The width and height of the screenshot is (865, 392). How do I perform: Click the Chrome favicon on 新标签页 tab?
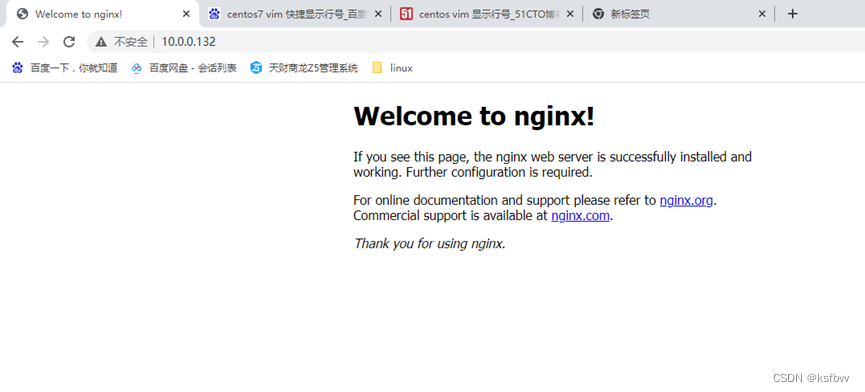click(x=598, y=14)
